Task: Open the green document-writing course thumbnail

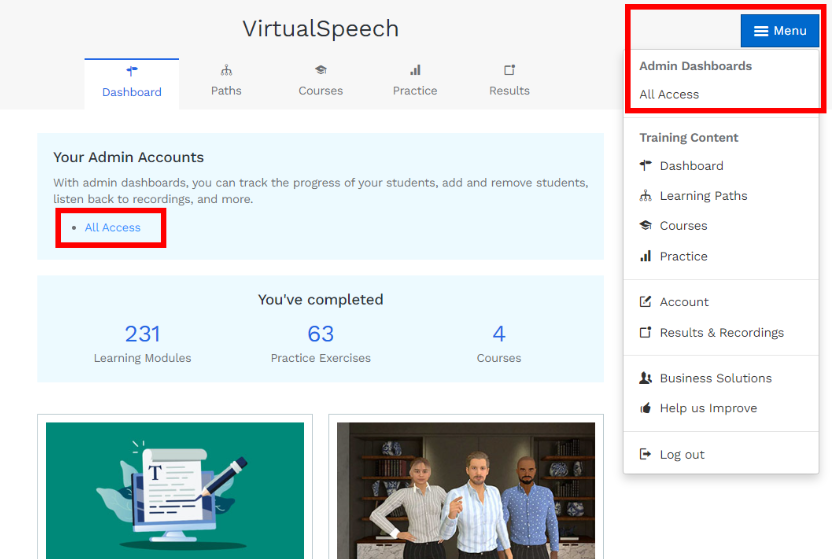Action: coord(175,491)
